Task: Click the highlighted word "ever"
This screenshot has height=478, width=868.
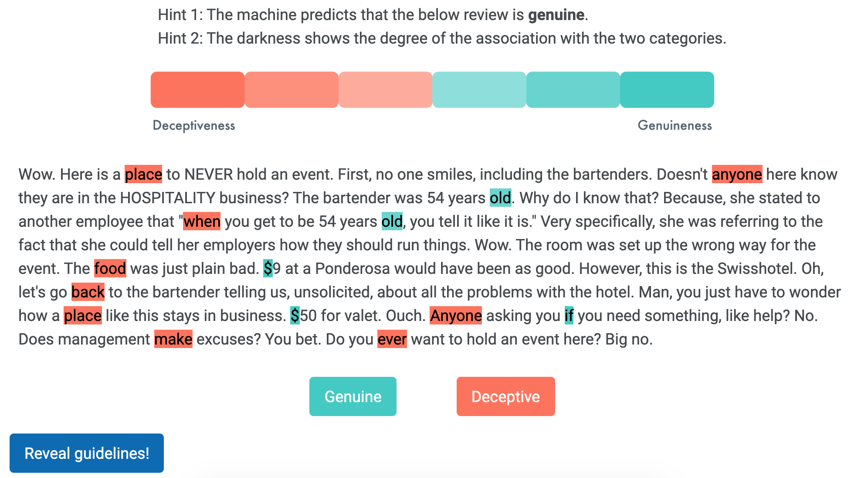Action: [x=392, y=339]
